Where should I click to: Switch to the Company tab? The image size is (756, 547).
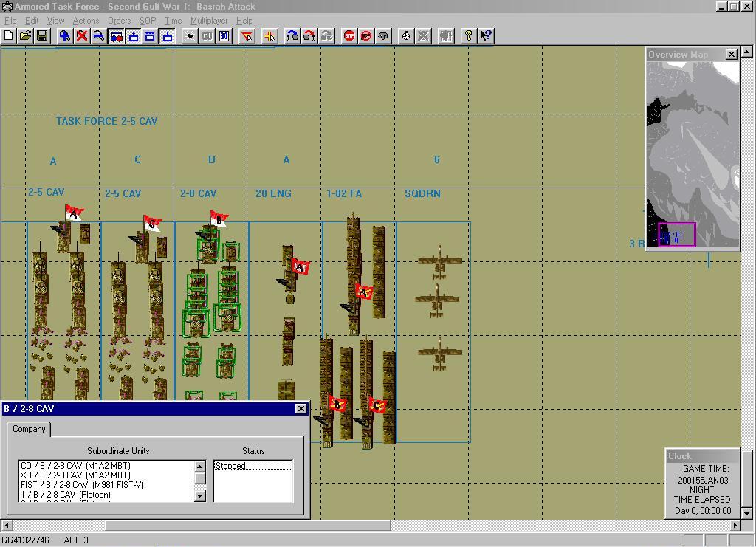tap(29, 429)
